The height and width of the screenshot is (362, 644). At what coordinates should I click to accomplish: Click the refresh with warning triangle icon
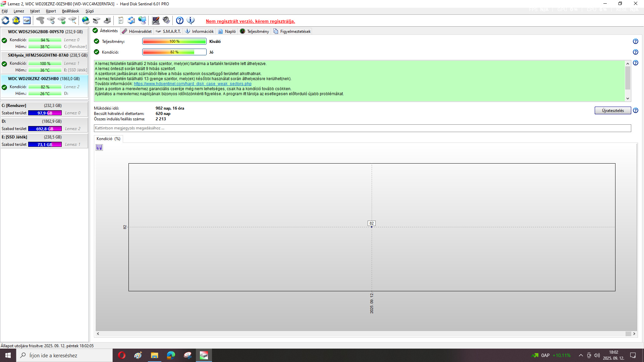16,20
